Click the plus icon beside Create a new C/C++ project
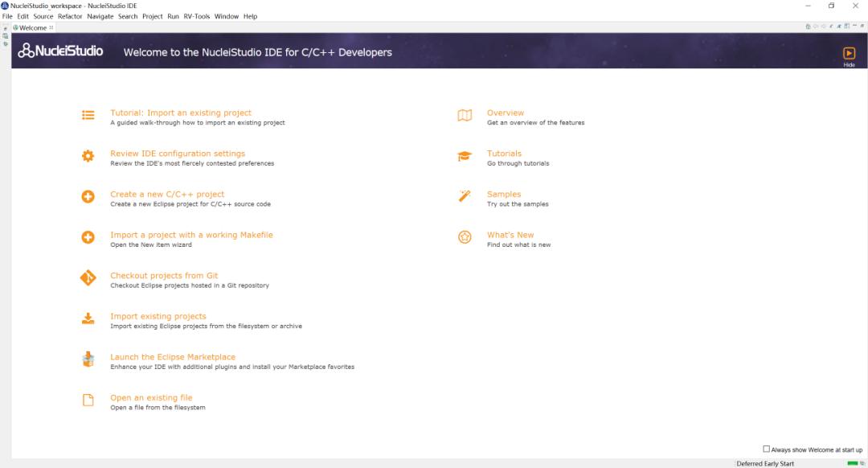868x468 pixels. [88, 197]
